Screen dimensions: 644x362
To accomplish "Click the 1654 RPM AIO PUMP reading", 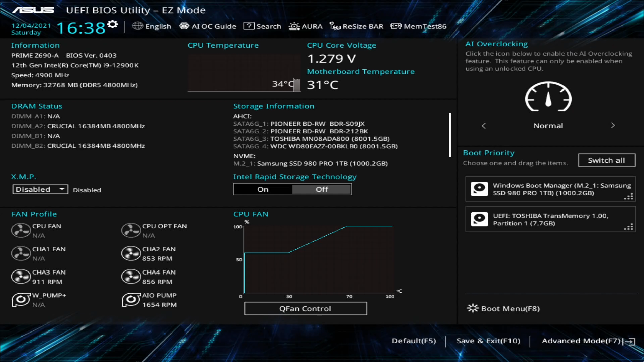I will coord(159,305).
